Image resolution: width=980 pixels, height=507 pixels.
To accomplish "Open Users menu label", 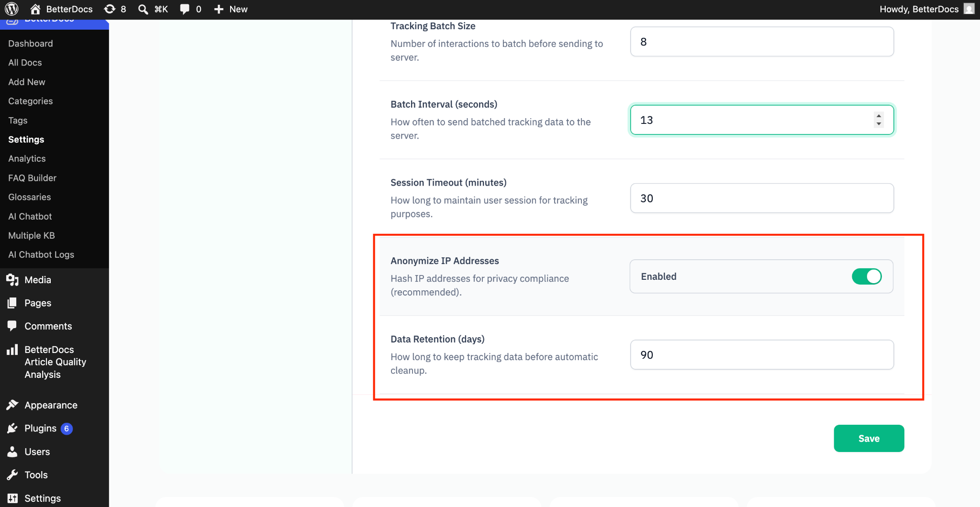I will (x=37, y=452).
